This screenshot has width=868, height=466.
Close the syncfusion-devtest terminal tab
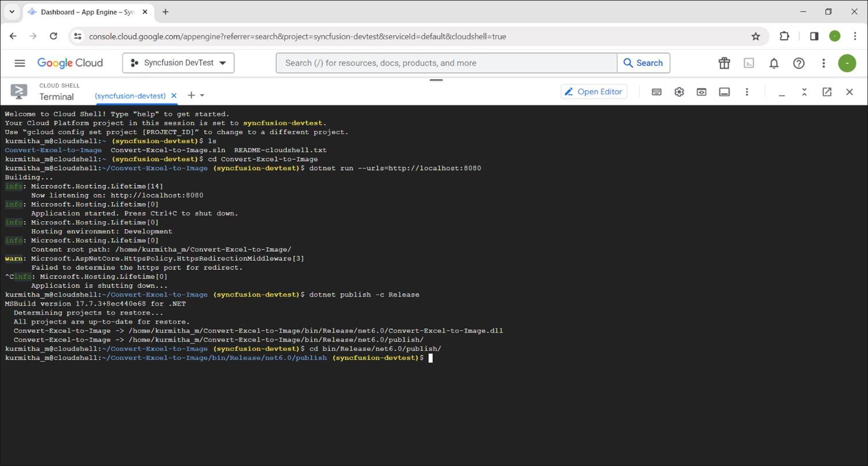[x=174, y=96]
